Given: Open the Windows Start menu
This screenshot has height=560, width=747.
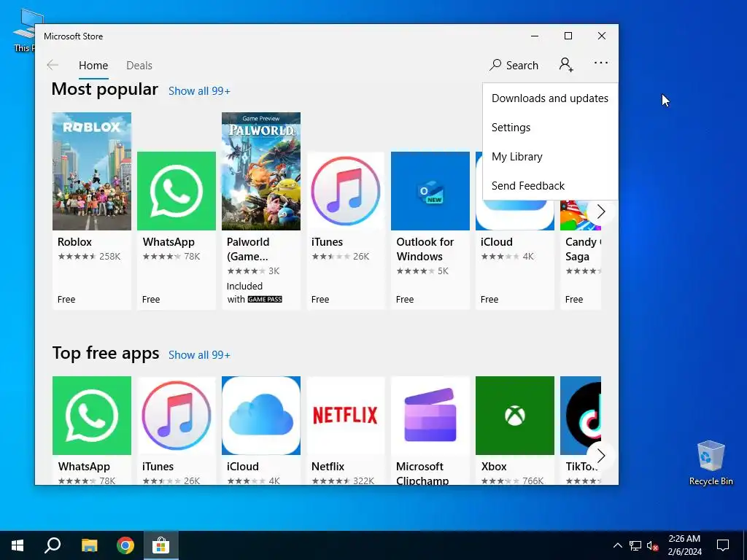Looking at the screenshot, I should point(18,545).
